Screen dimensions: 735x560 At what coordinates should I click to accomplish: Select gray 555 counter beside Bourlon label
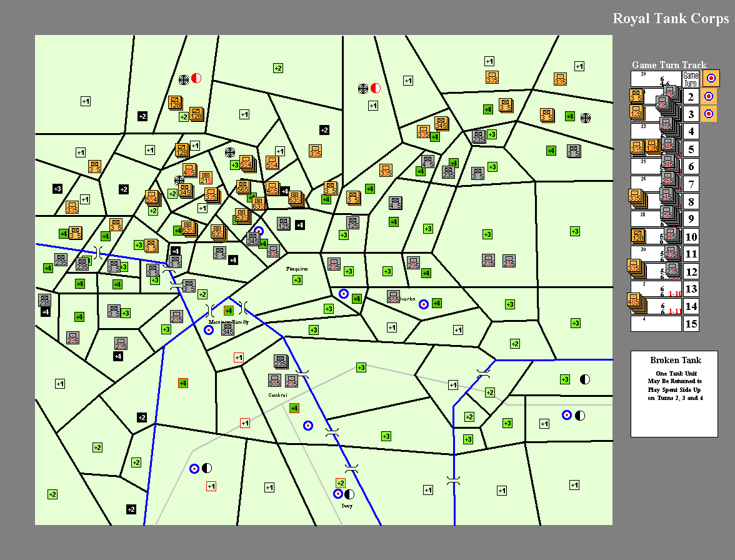[x=393, y=297]
